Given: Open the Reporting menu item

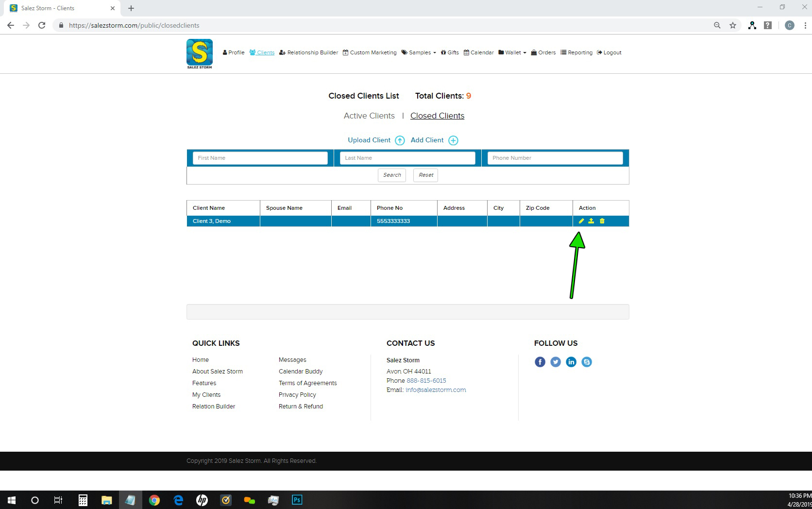Looking at the screenshot, I should coord(576,52).
